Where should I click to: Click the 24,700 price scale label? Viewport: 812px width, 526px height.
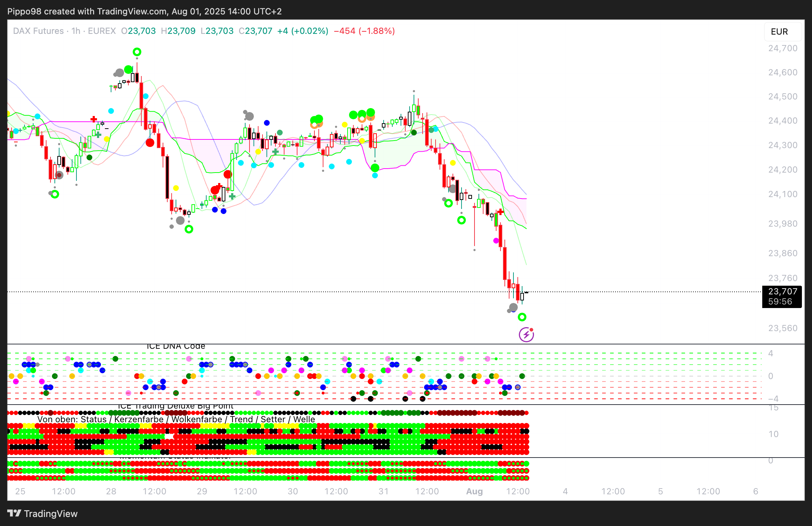tap(783, 48)
